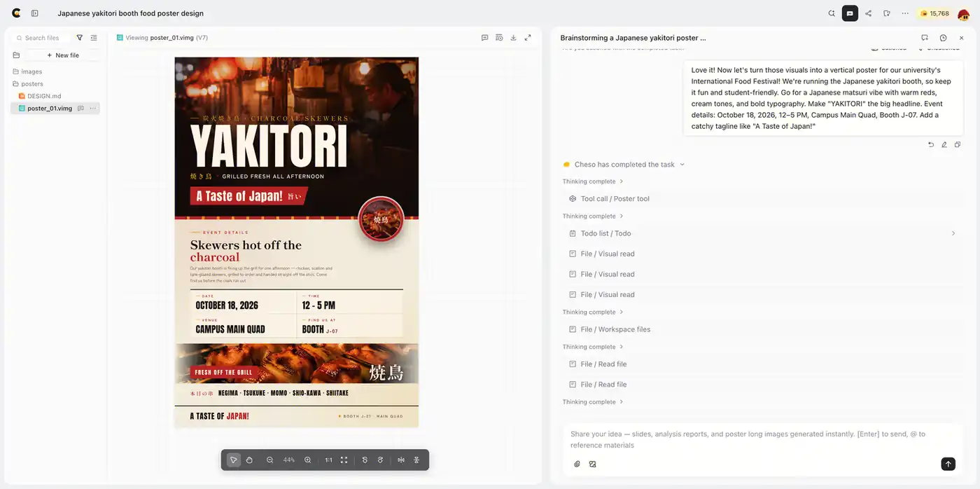Toggle the black chat panel button

tap(850, 13)
